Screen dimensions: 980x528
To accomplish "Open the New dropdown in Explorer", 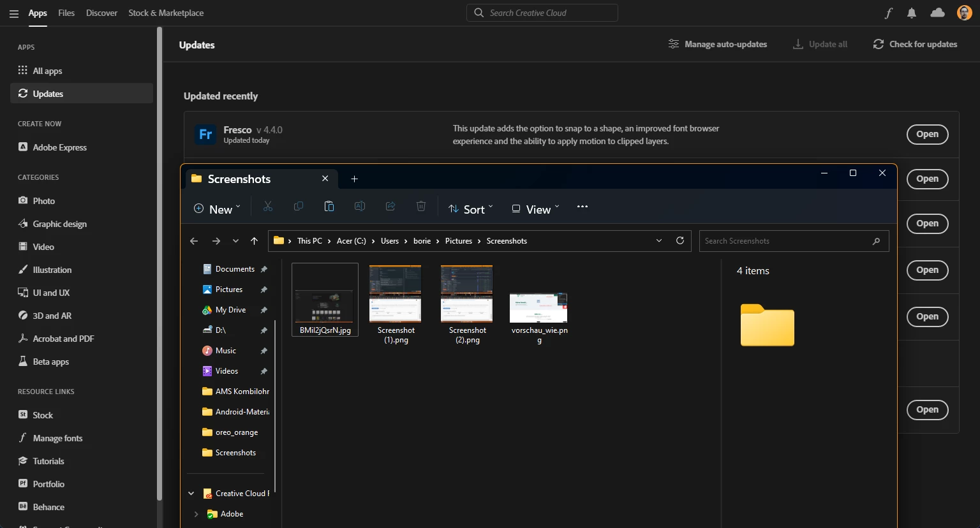I will click(217, 209).
